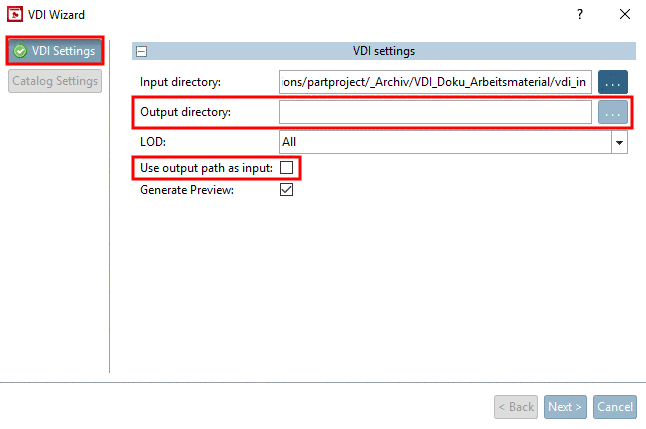646x429 pixels.
Task: Proceed with the Next button
Action: point(565,407)
